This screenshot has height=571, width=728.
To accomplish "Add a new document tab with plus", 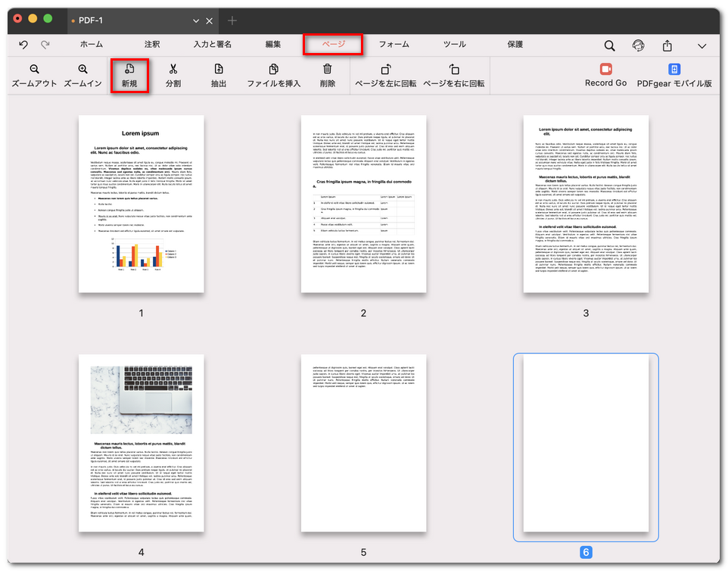I will coord(232,20).
